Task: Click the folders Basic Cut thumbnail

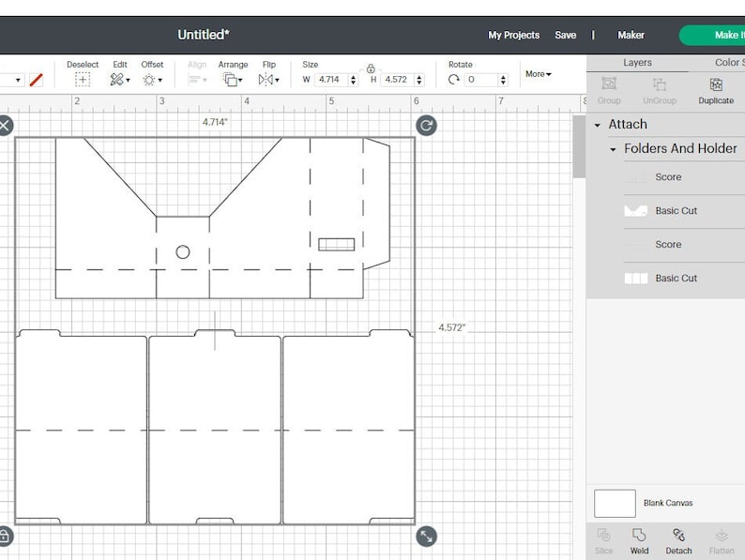Action: (636, 279)
